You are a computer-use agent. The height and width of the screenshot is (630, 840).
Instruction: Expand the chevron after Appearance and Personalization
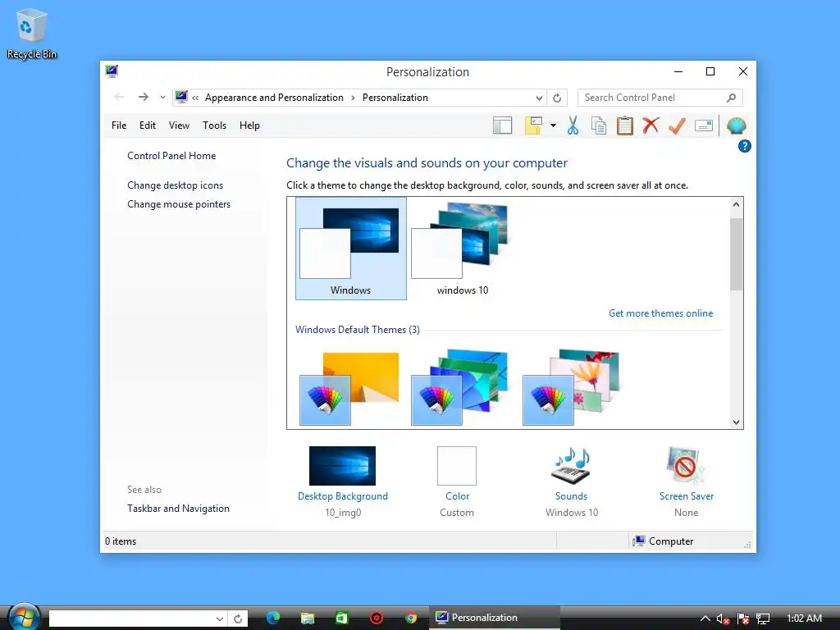(353, 98)
